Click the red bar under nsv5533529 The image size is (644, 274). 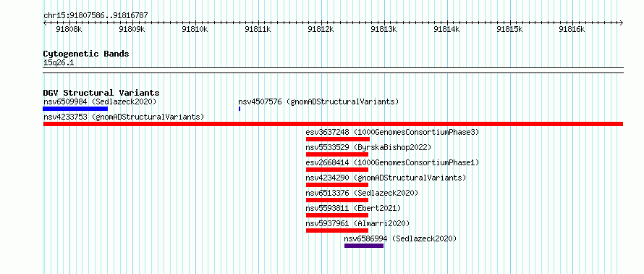click(337, 154)
